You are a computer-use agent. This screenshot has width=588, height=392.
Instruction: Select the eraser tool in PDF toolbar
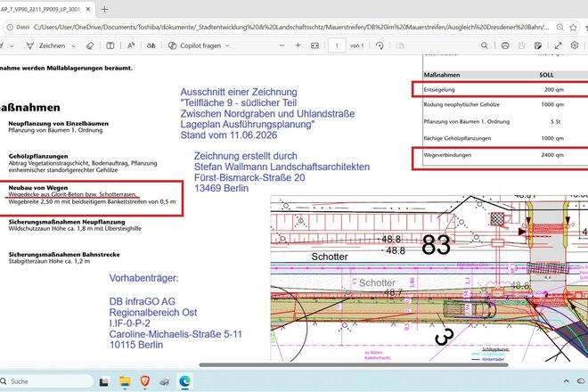(x=90, y=45)
